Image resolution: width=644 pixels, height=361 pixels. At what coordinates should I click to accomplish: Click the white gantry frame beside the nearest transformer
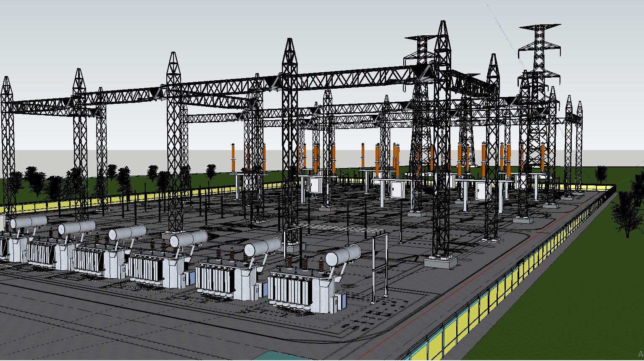click(380, 265)
